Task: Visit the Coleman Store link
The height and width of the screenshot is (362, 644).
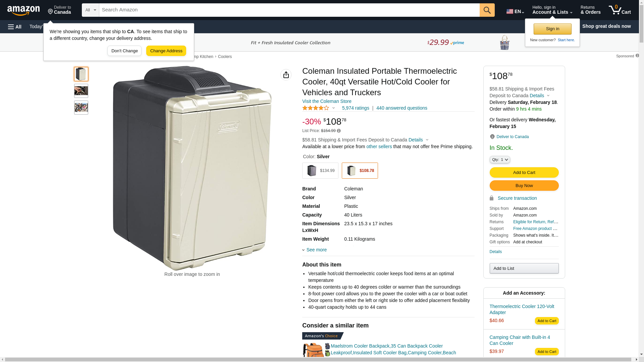Action: pos(327,101)
